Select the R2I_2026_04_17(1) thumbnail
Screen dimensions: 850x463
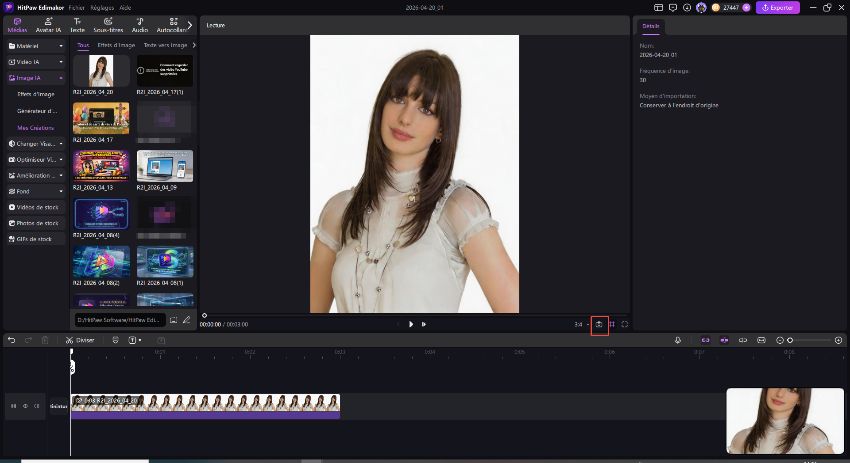click(x=165, y=70)
